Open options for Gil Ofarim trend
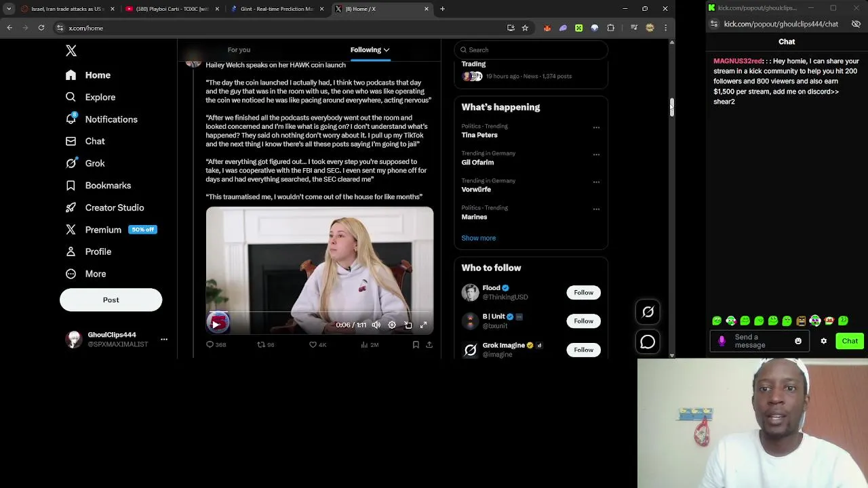The image size is (868, 488). click(596, 155)
